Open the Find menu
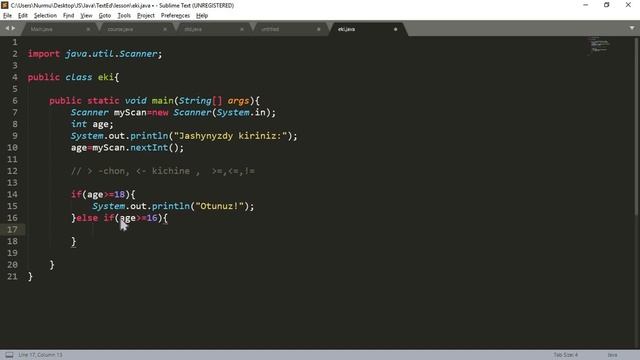 69,16
